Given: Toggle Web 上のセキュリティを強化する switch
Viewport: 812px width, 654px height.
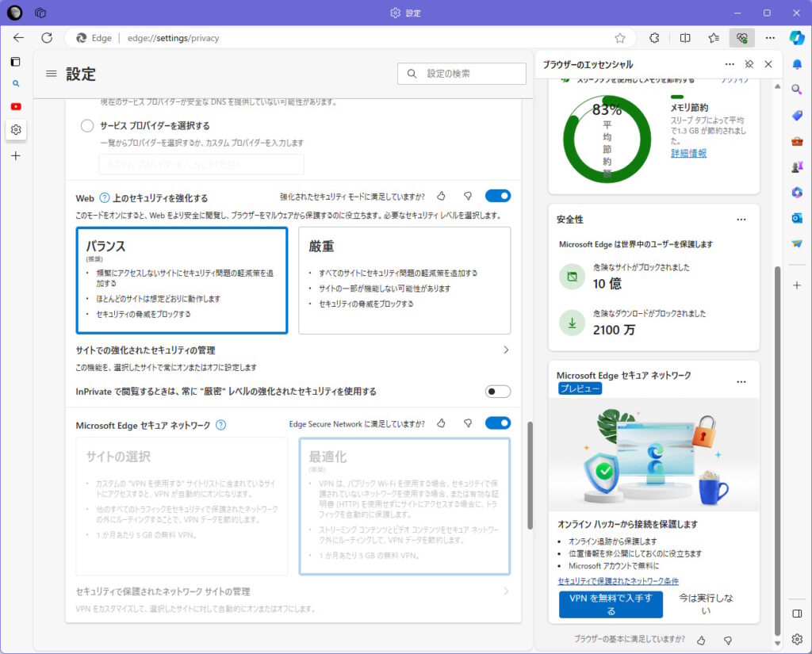Looking at the screenshot, I should (498, 196).
